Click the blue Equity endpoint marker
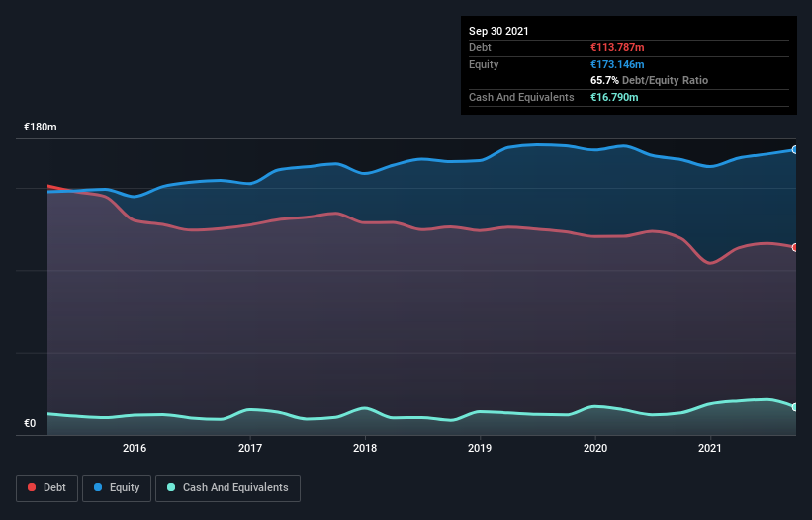 (795, 150)
